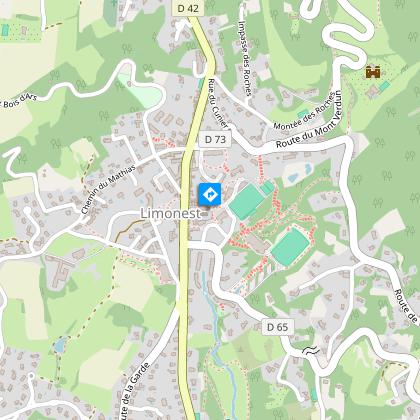
Task: Select the D 65 road shield
Action: coord(277,327)
